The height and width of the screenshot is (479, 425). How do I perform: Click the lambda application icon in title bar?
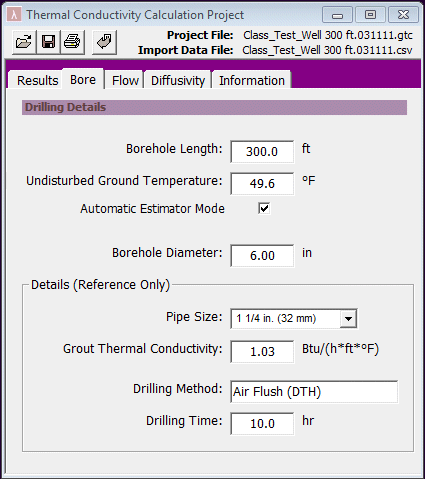click(15, 15)
